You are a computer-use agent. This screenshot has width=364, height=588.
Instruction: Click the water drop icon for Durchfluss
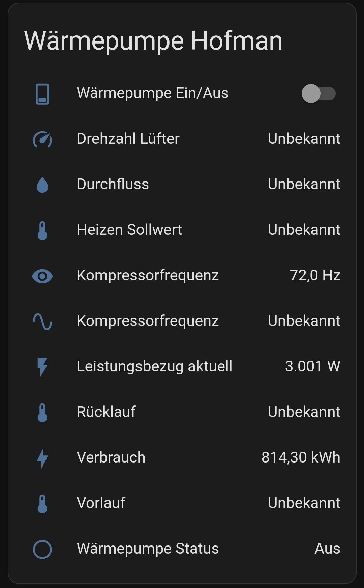[x=42, y=185]
